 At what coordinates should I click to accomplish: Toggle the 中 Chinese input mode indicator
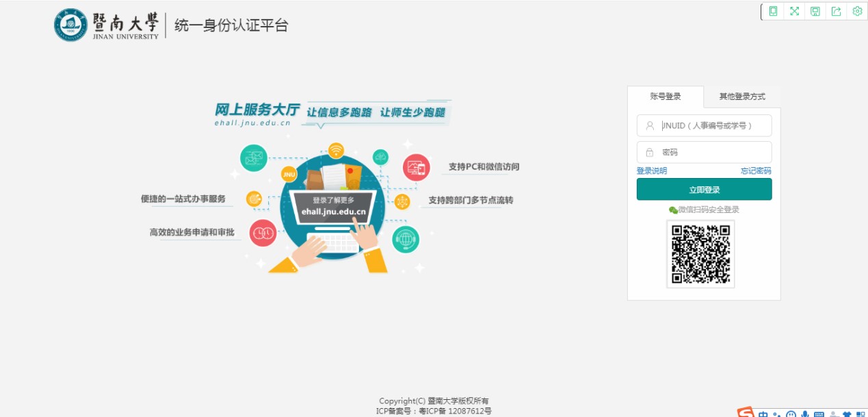click(x=763, y=414)
